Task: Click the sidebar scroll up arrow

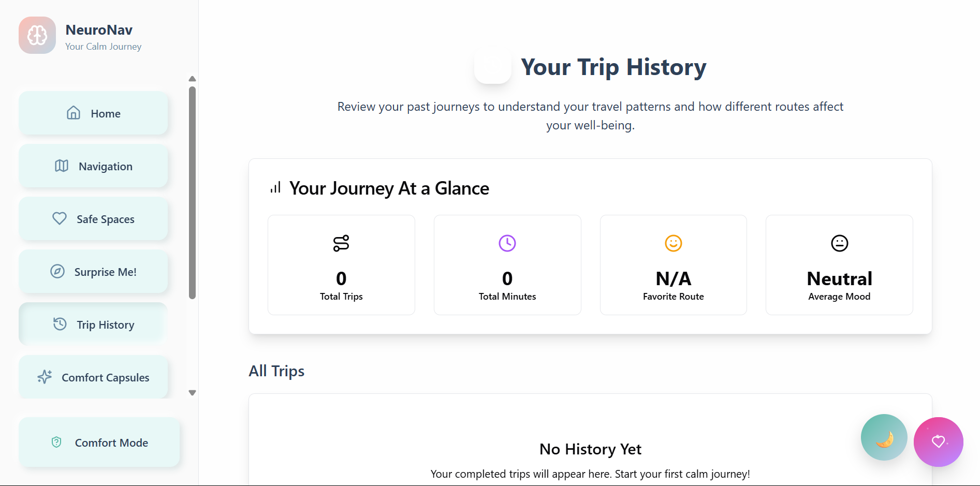Action: coord(192,79)
